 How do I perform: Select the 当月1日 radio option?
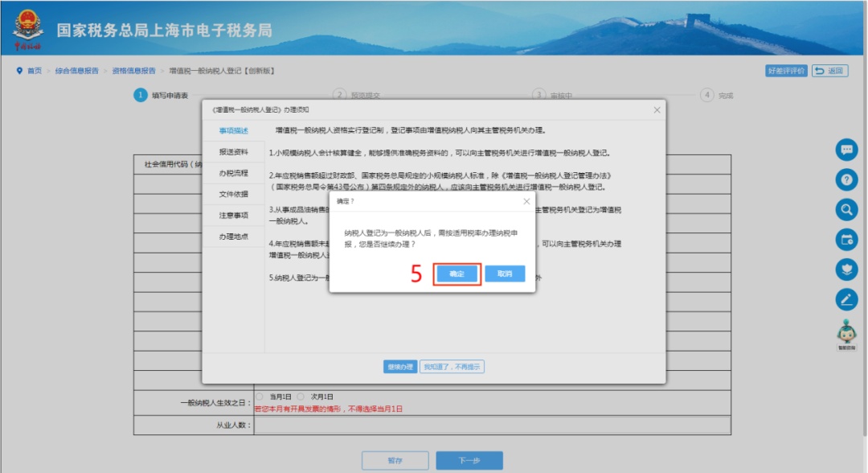pos(260,397)
